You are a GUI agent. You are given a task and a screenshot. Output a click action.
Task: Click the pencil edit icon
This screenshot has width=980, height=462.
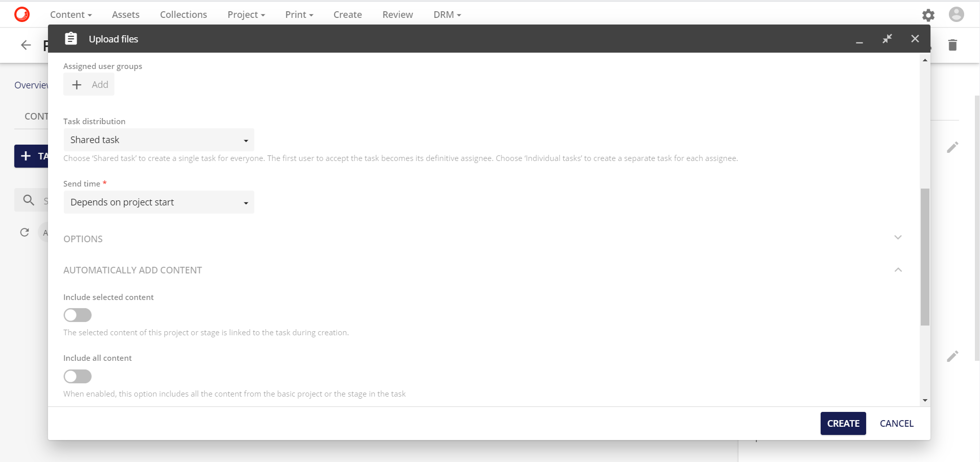point(952,147)
